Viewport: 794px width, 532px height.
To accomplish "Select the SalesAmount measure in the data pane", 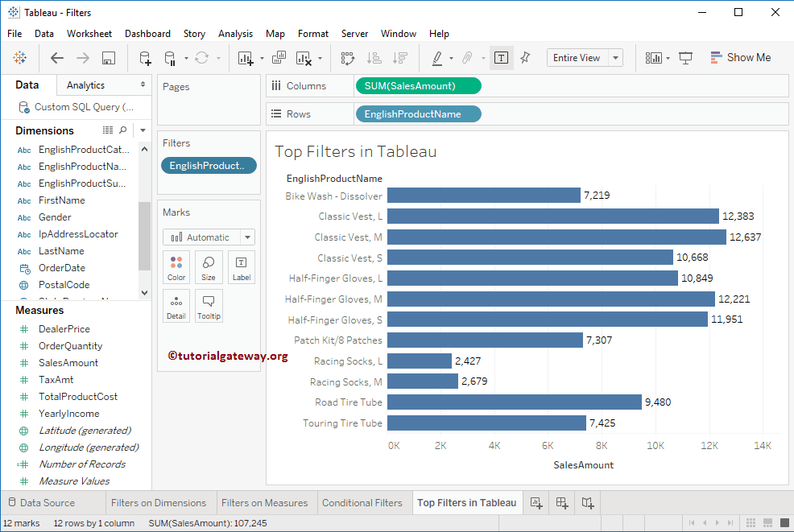I will (x=68, y=362).
